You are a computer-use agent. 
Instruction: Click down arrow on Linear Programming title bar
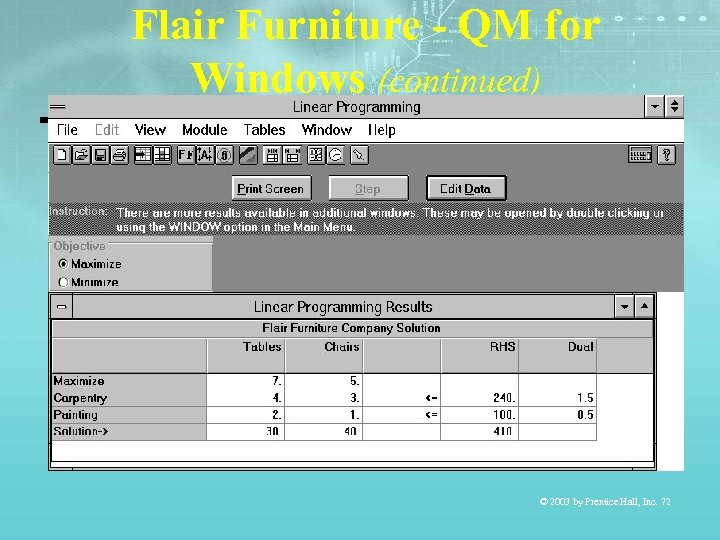(x=654, y=107)
